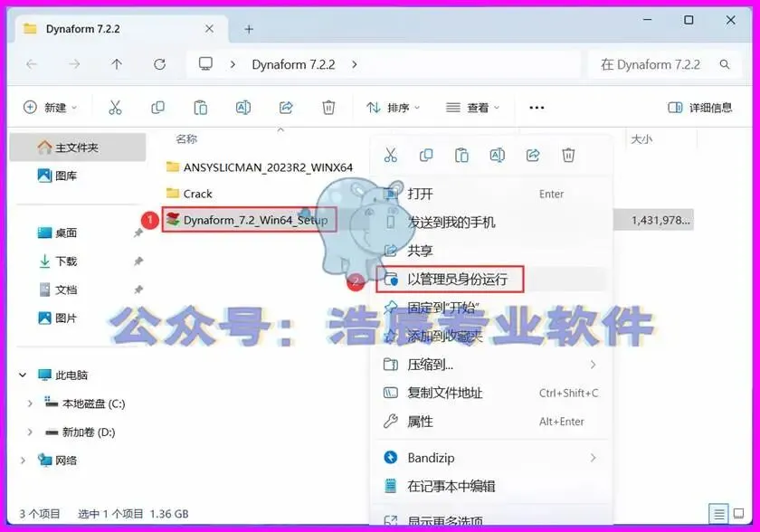Click the Delete trash icon in the context menu
Screen dimensions: 760x532
(x=568, y=155)
